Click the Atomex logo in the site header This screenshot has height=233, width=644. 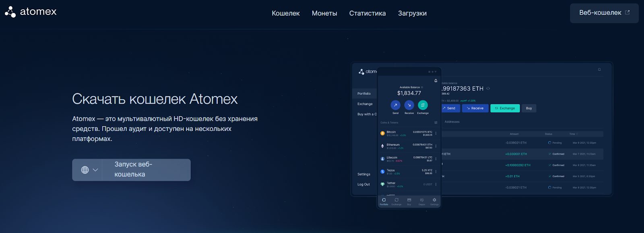click(31, 12)
